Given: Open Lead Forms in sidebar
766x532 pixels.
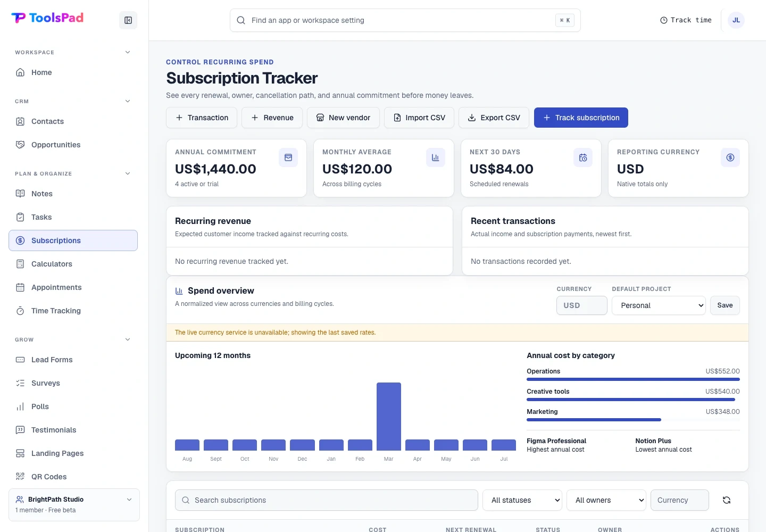Looking at the screenshot, I should [73, 360].
